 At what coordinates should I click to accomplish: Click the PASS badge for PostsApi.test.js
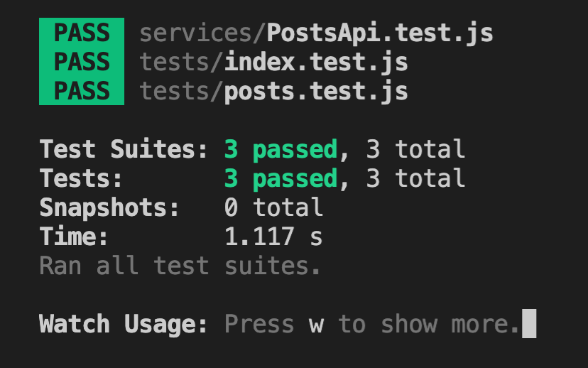[x=82, y=33]
